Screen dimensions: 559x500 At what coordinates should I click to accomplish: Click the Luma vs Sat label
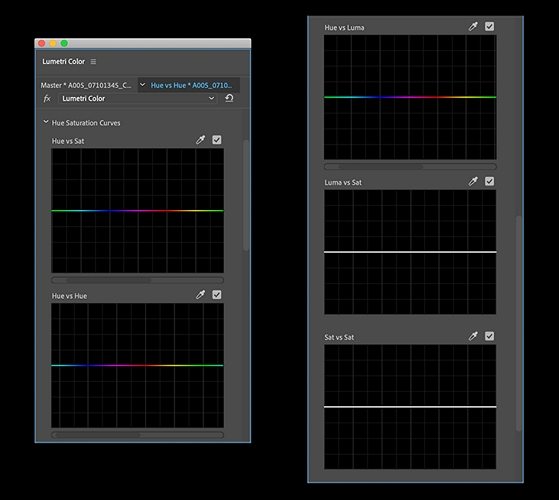coord(343,182)
